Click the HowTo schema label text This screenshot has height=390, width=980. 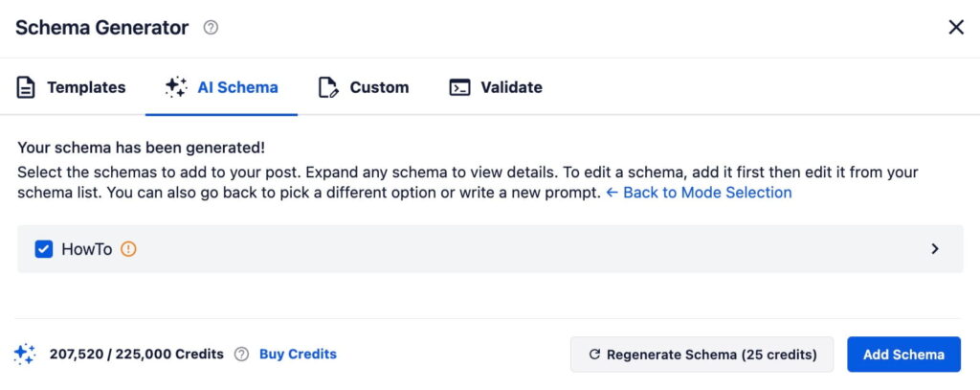(x=86, y=249)
